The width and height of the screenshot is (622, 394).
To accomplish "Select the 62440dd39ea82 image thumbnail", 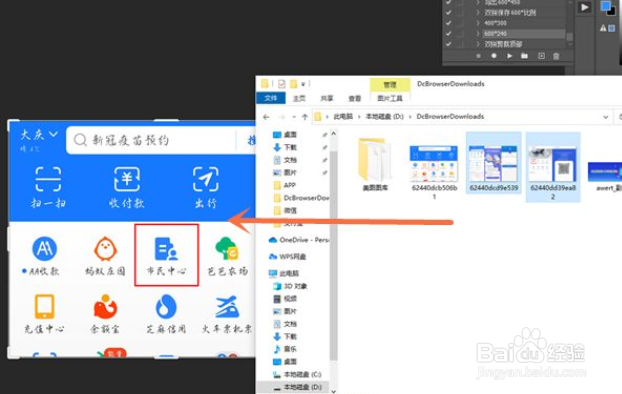I will 553,167.
